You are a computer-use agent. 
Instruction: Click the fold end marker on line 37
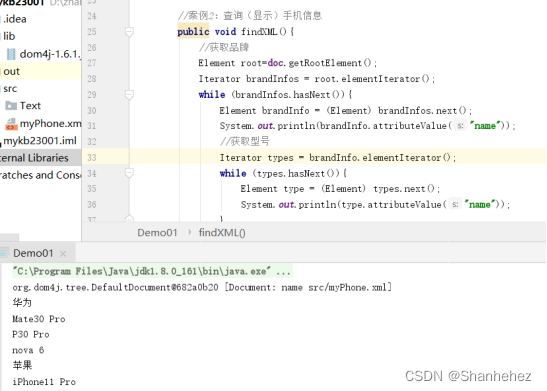[x=129, y=218]
